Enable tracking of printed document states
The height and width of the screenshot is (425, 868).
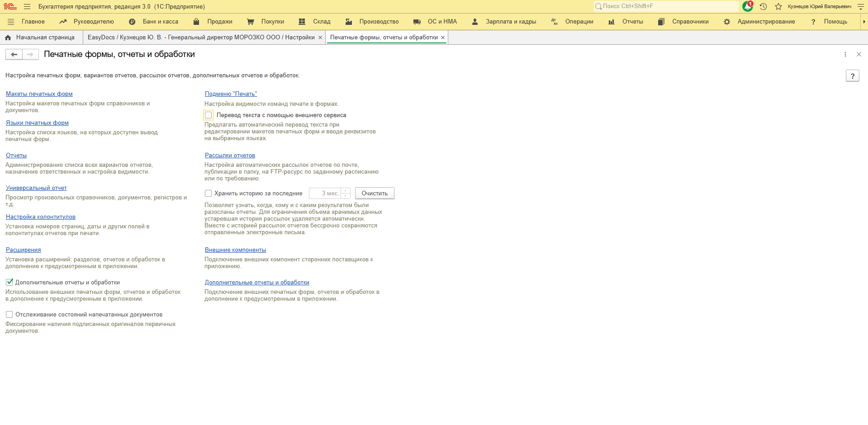click(x=9, y=315)
